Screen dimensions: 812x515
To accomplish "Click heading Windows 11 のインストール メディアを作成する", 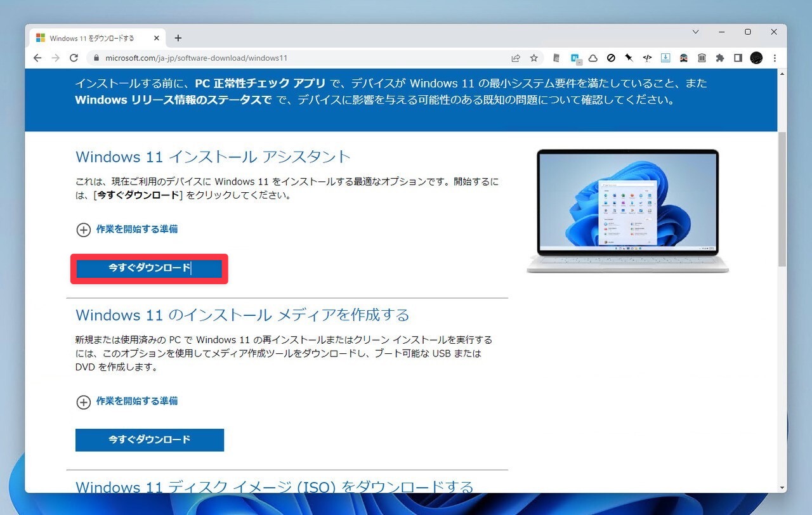I will pos(242,315).
